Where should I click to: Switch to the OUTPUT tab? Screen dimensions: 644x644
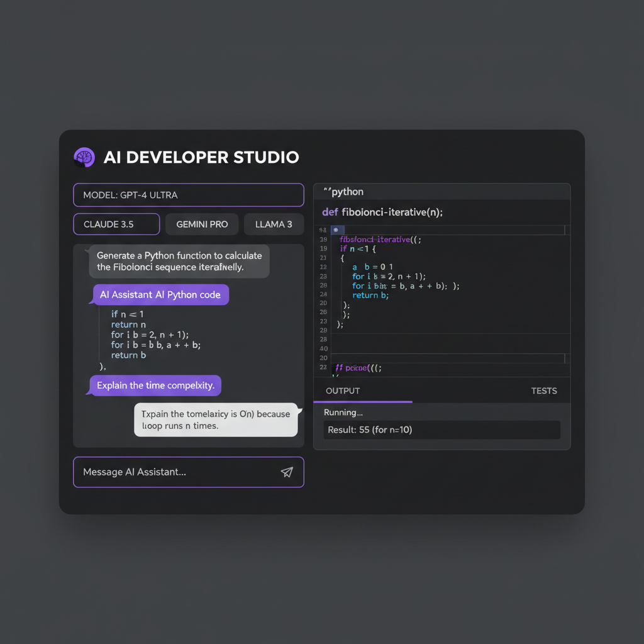click(343, 391)
